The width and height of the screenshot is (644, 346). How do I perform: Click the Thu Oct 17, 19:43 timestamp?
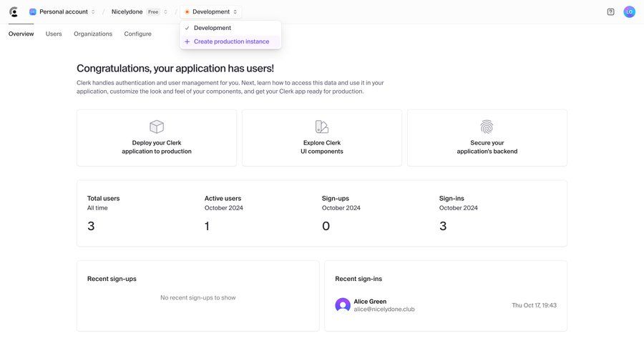click(x=534, y=305)
